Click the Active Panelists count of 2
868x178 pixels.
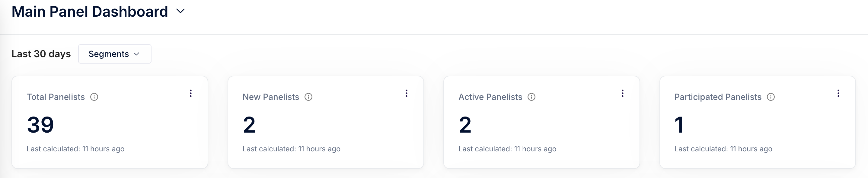point(465,125)
